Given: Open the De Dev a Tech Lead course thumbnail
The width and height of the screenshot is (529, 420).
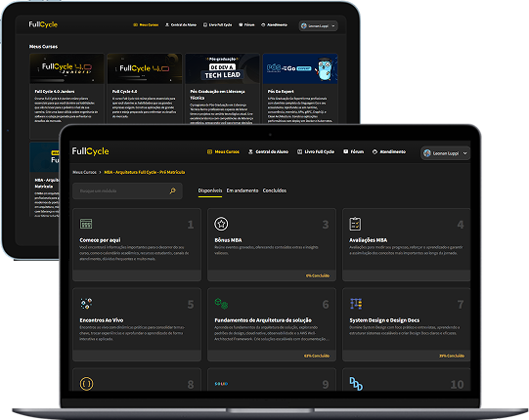Looking at the screenshot, I should tap(222, 68).
